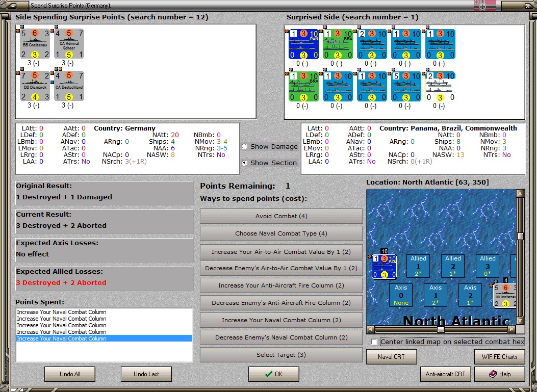Select the blue convoy counter marked 5

406,87
